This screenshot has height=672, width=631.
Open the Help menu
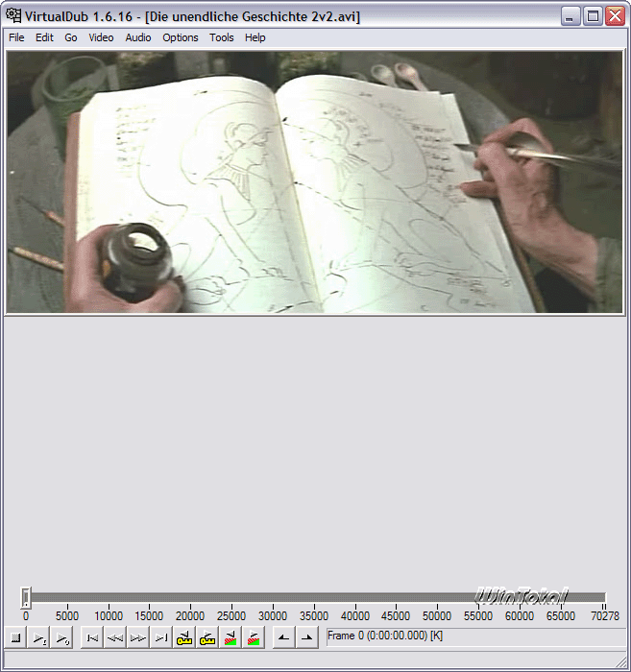(255, 37)
